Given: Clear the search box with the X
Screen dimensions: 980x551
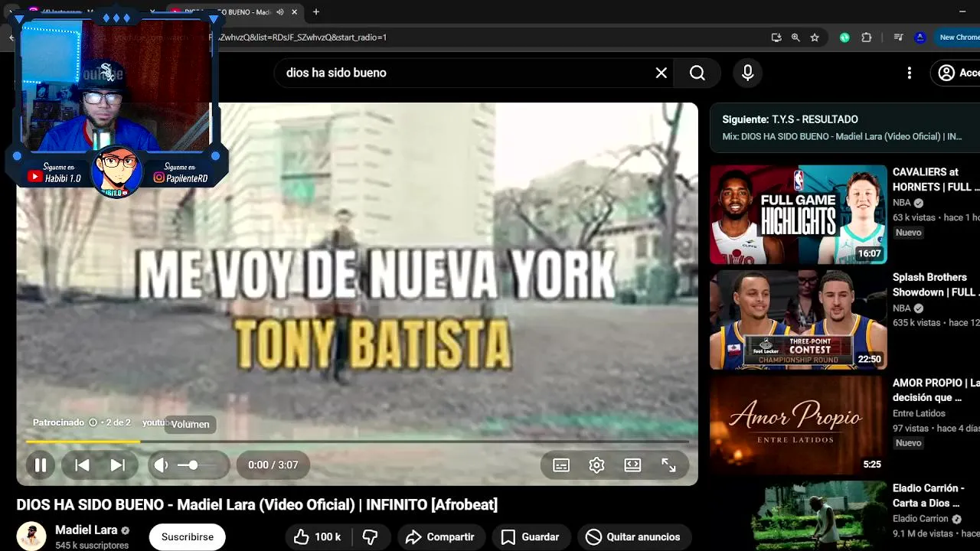Looking at the screenshot, I should tap(661, 73).
